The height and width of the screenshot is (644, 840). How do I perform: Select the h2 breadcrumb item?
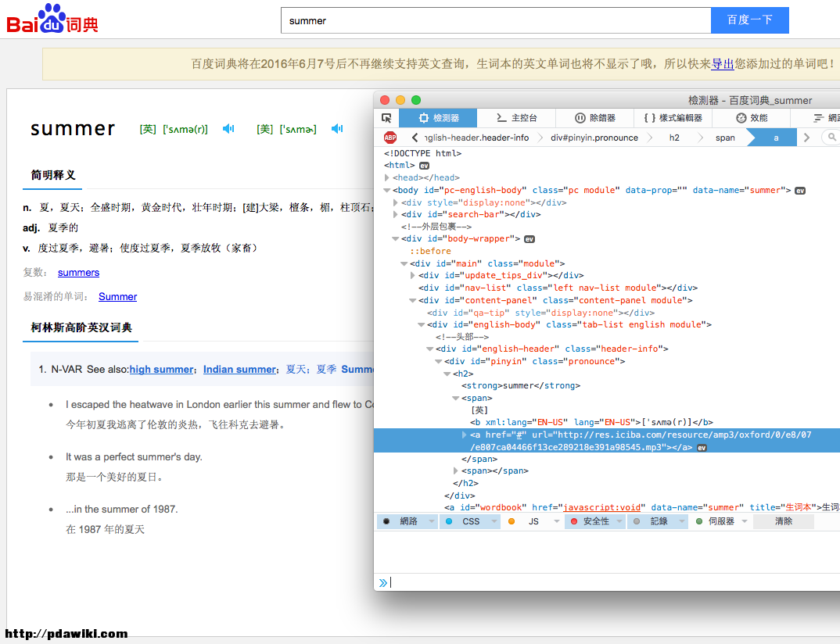click(674, 138)
